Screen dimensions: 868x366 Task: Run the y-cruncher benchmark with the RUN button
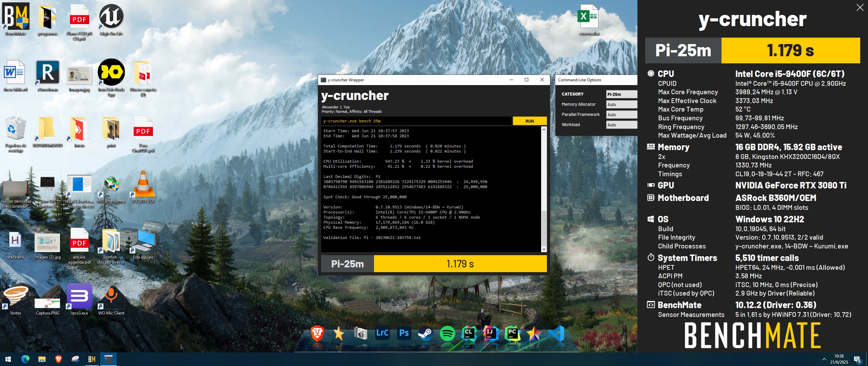coord(530,121)
